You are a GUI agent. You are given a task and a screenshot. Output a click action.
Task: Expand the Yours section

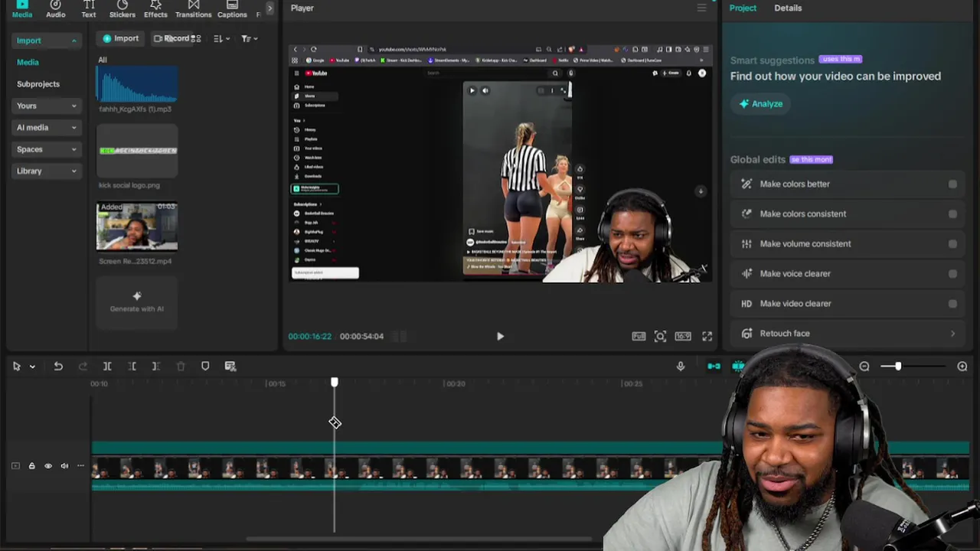[47, 106]
